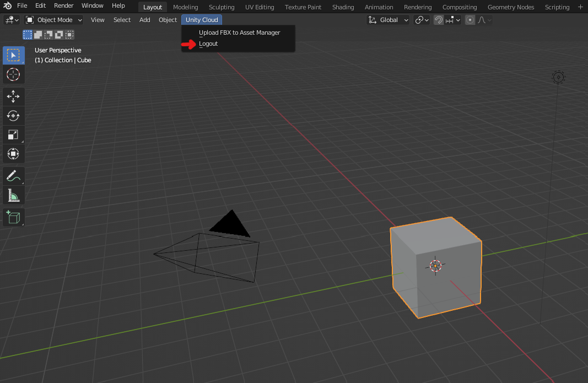The height and width of the screenshot is (383, 588).
Task: Select the Cursor tool in the toolbar
Action: coord(13,74)
